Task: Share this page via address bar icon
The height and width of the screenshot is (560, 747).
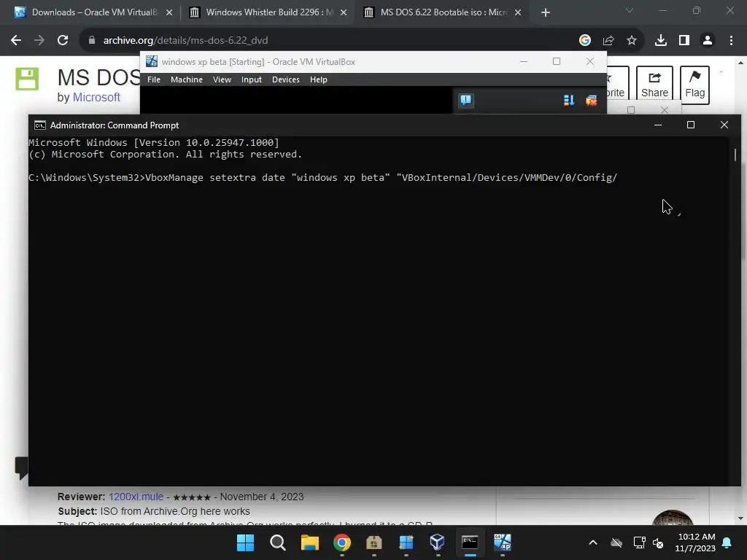Action: 608,41
